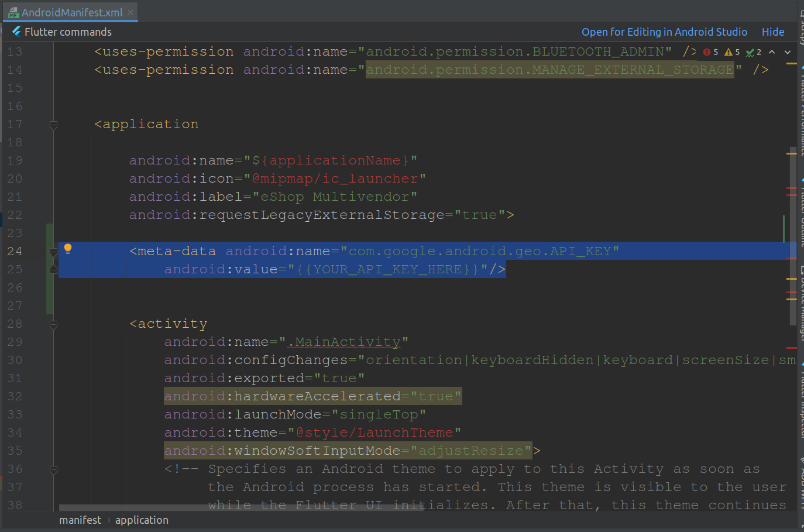Collapse the activity tag fold marker
Screen dimensions: 804x532
(x=53, y=324)
